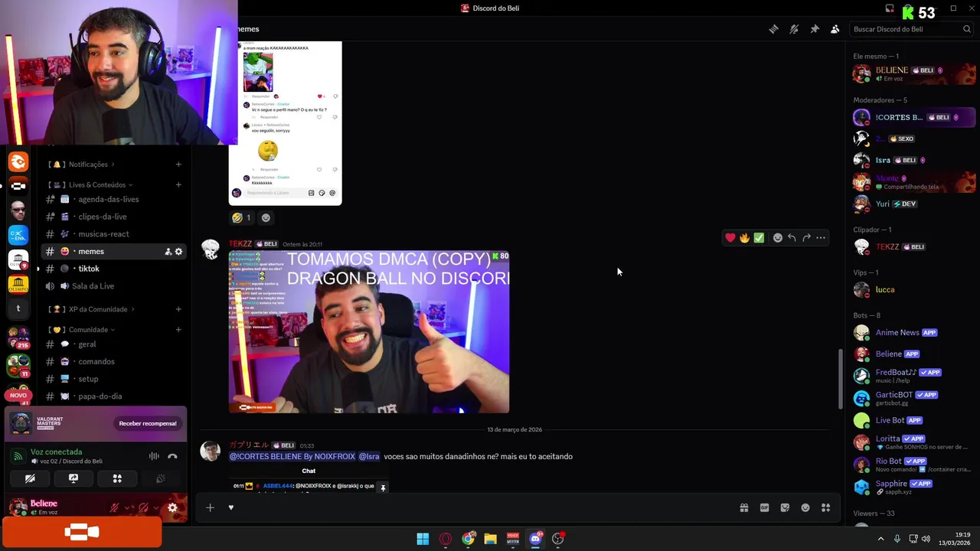Screen dimensions: 980x551
Task: Add green check reaction to TEKZZ message
Action: tap(759, 238)
